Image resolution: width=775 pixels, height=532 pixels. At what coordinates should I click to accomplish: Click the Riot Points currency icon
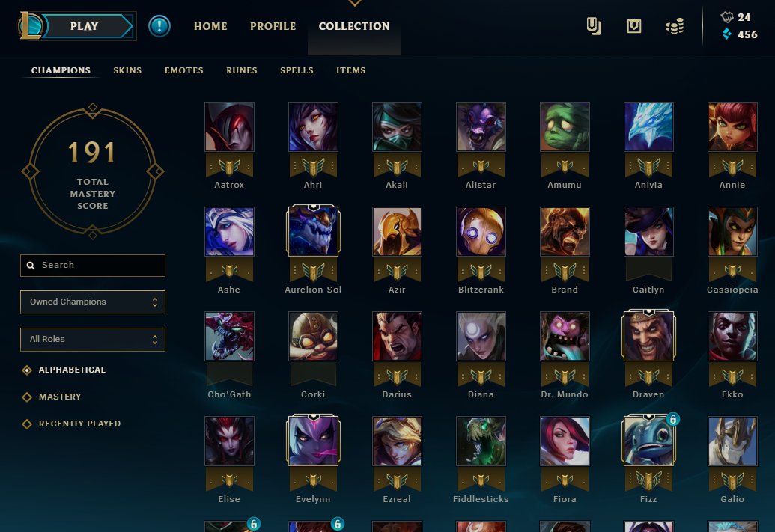pyautogui.click(x=727, y=17)
